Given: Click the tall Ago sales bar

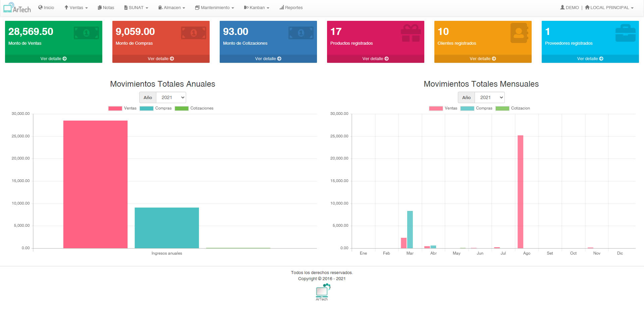Looking at the screenshot, I should click(x=520, y=191).
